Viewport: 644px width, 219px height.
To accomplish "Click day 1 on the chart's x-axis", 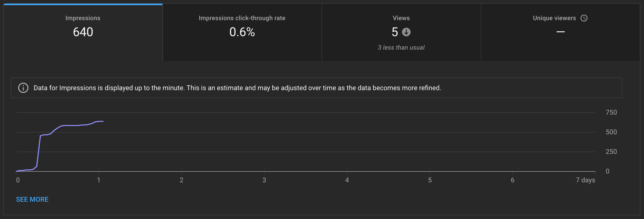I will [99, 180].
